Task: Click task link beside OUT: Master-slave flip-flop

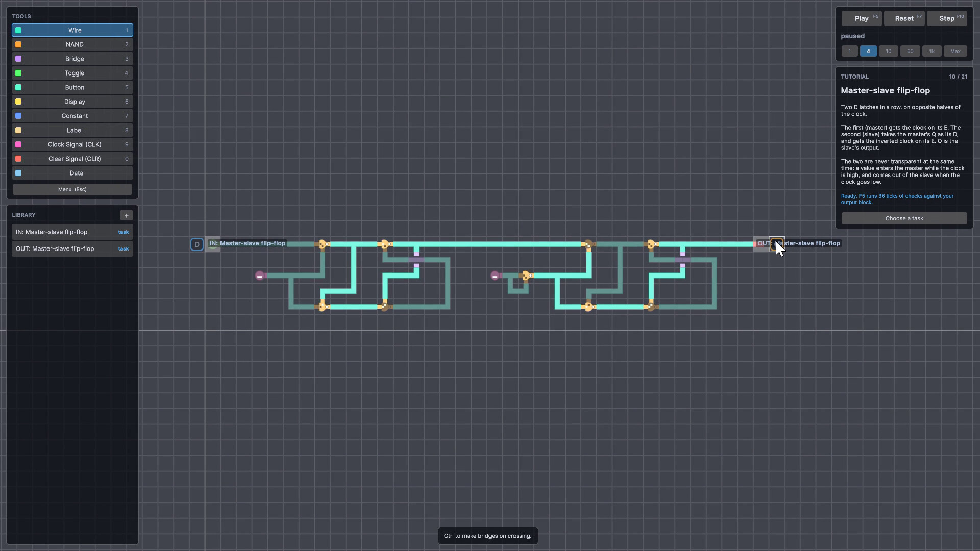Action: 124,249
